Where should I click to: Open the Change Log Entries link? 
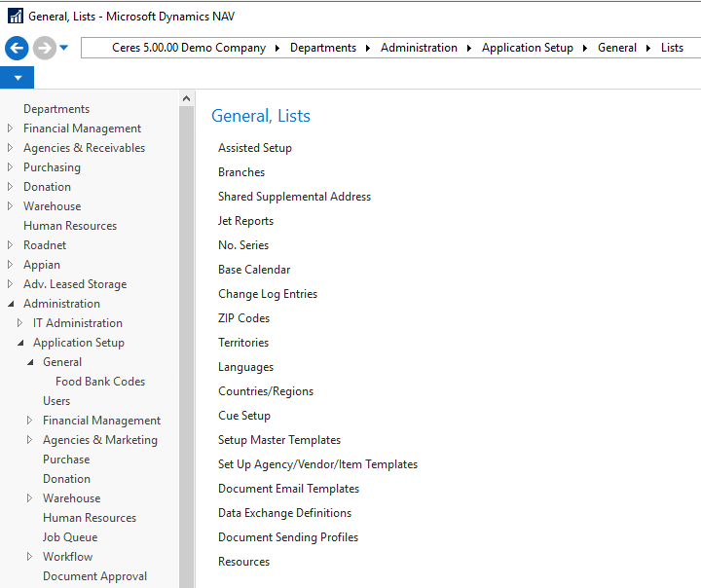pyautogui.click(x=268, y=294)
